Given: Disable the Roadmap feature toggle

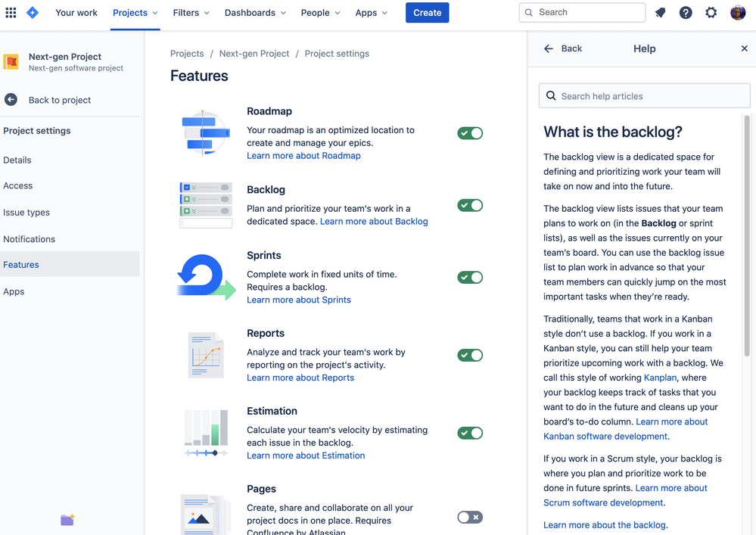Looking at the screenshot, I should click(470, 133).
